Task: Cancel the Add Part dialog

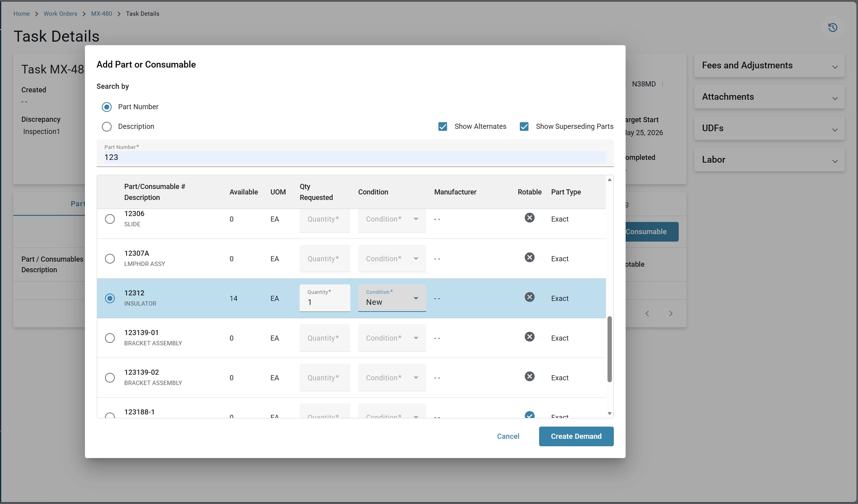Action: (508, 436)
